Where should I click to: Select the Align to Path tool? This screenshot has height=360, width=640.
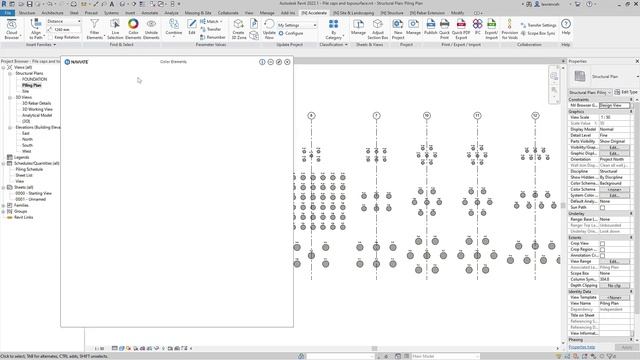pos(36,29)
